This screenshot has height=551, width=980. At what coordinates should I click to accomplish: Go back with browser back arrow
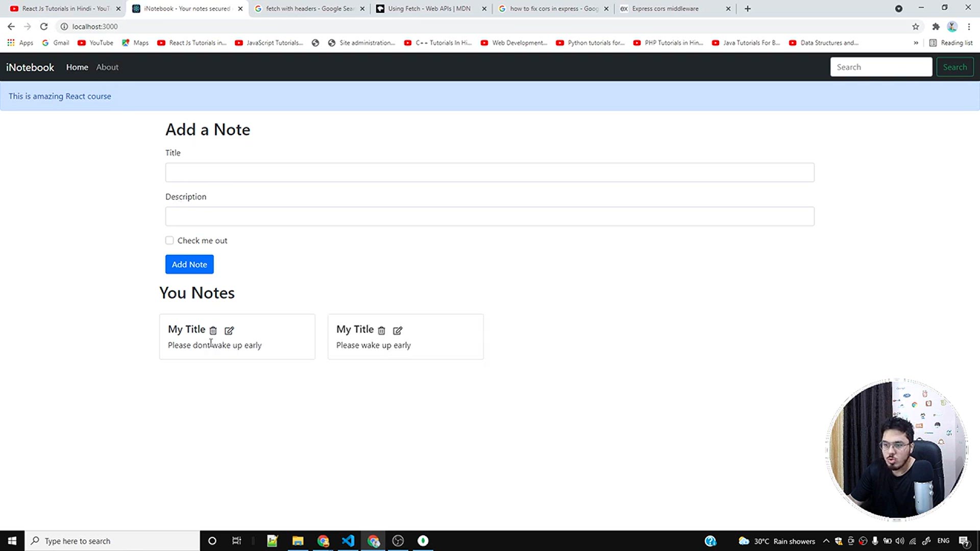click(11, 27)
